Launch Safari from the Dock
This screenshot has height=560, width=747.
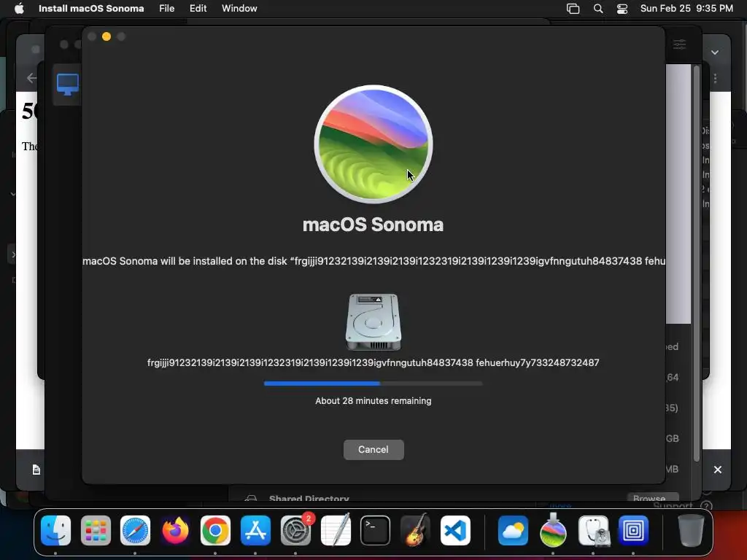pos(135,530)
